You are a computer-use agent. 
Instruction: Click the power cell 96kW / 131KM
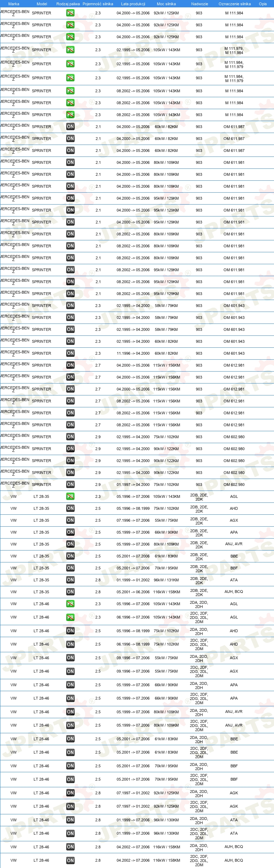tap(166, 580)
